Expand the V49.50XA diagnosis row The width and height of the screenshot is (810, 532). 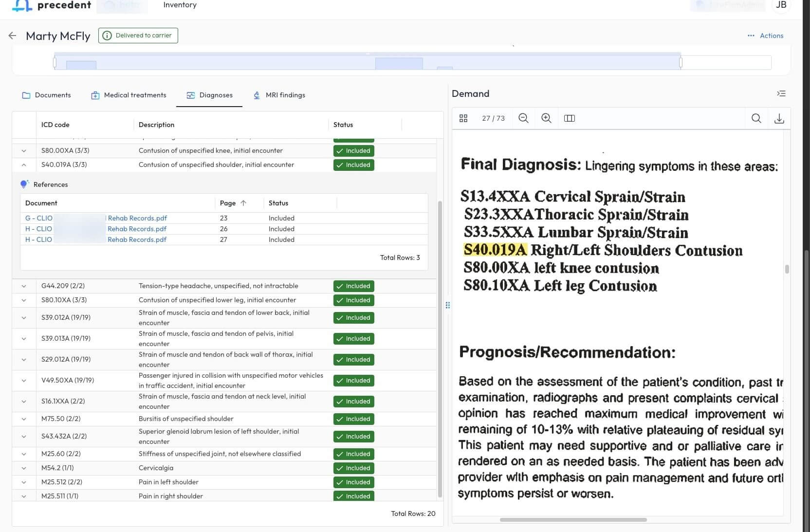(x=24, y=381)
